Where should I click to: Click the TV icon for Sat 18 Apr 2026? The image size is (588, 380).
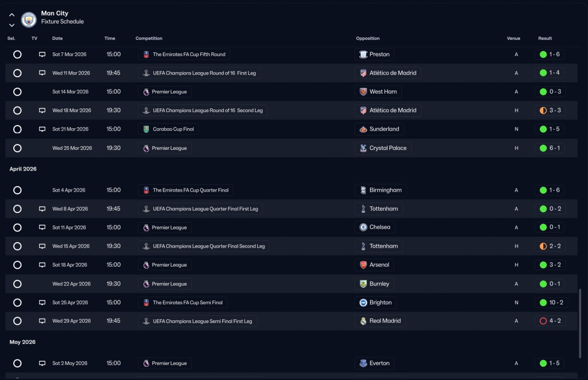pyautogui.click(x=42, y=265)
